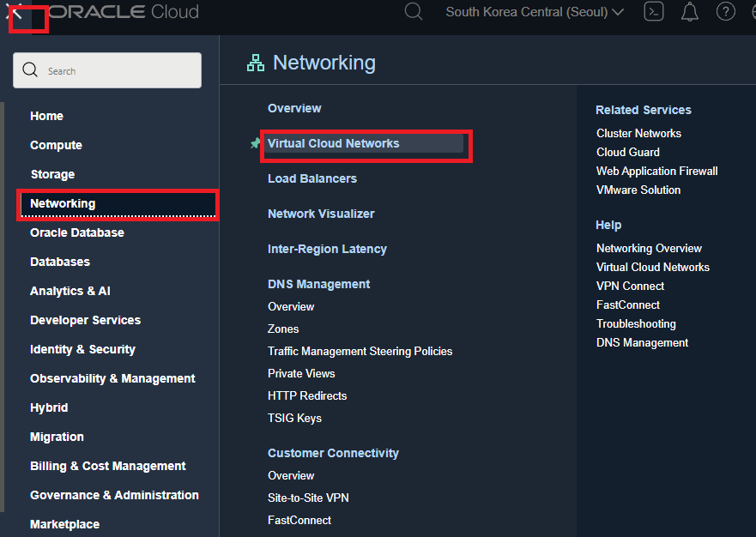Click the Customer Connectivity heading
The height and width of the screenshot is (537, 756).
pyautogui.click(x=333, y=453)
